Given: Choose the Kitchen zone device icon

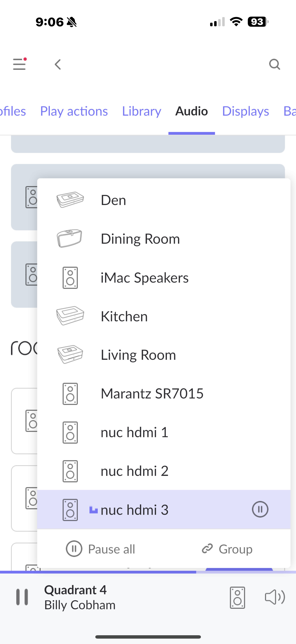Looking at the screenshot, I should [70, 316].
